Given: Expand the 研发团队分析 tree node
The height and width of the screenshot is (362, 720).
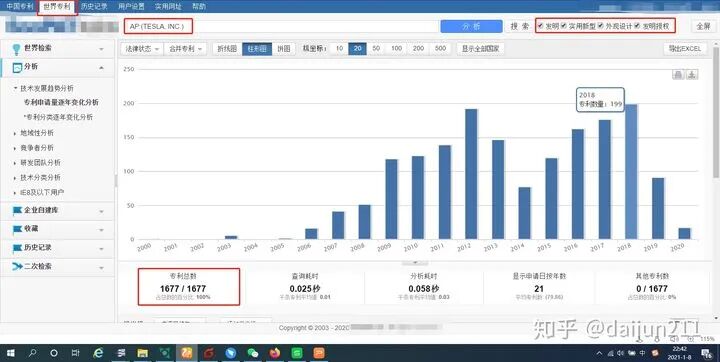Looking at the screenshot, I should (x=15, y=163).
